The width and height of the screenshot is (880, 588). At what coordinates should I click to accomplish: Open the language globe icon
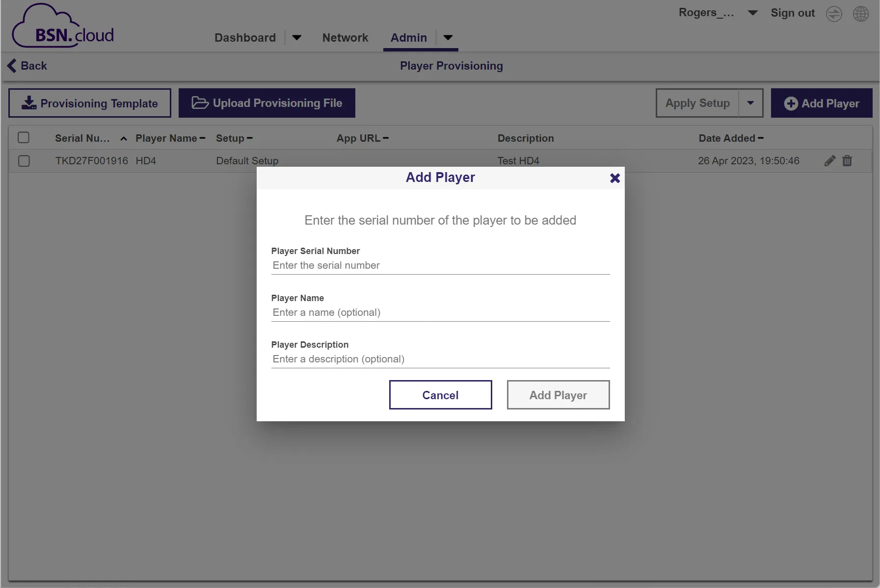click(x=861, y=14)
